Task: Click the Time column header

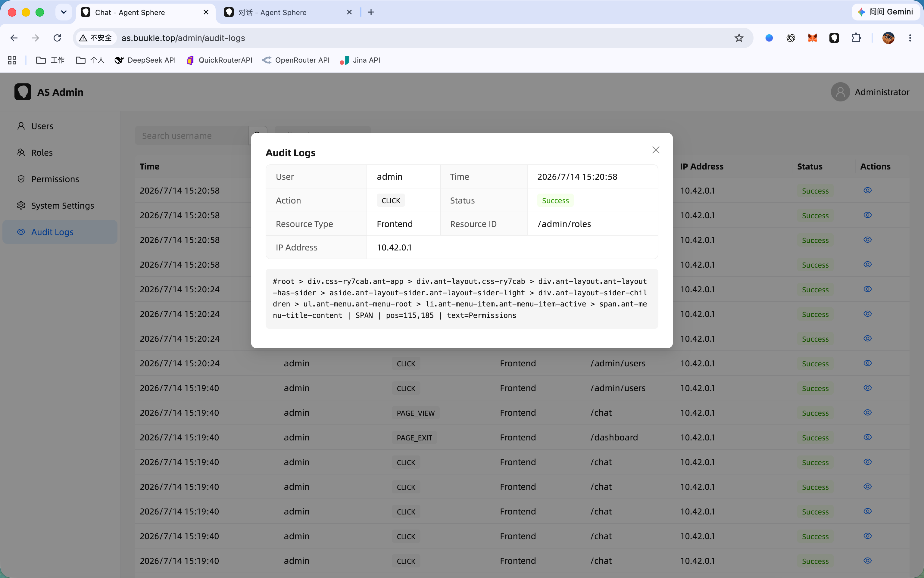Action: (x=150, y=166)
